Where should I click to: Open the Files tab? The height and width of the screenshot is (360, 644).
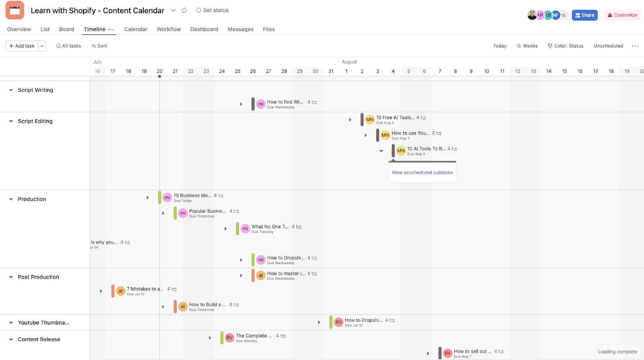coord(269,29)
